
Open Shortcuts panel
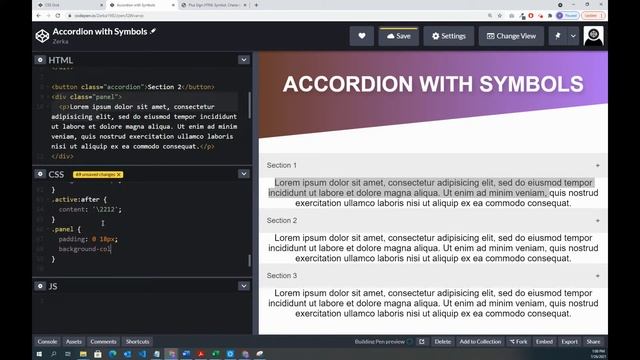pyautogui.click(x=138, y=342)
